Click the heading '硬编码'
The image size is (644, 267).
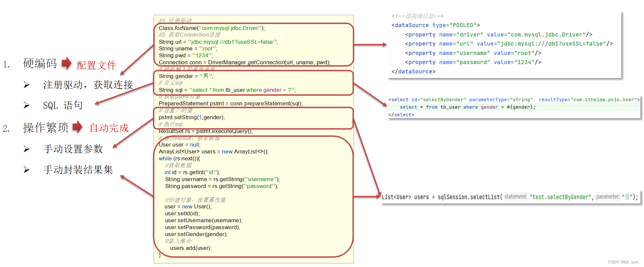[x=40, y=64]
